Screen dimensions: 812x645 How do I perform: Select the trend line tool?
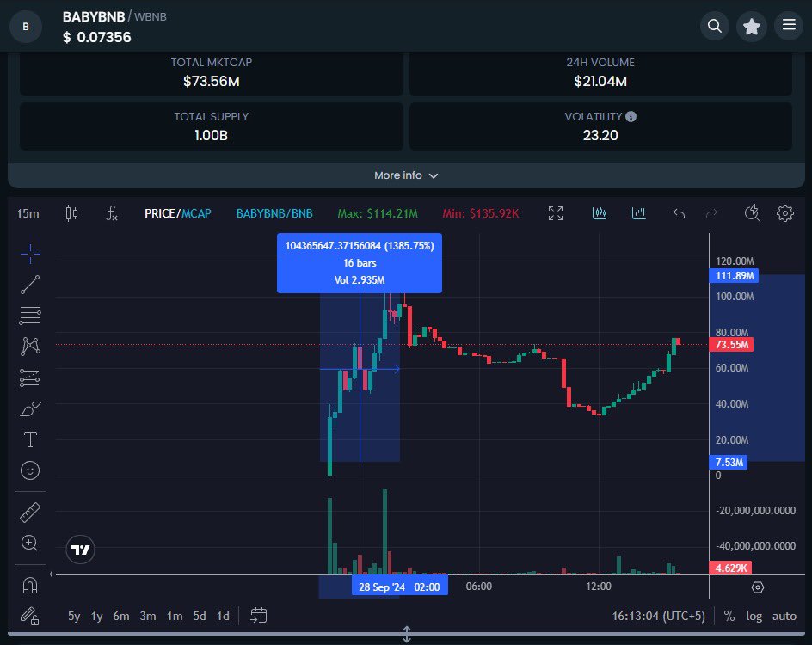pyautogui.click(x=30, y=285)
